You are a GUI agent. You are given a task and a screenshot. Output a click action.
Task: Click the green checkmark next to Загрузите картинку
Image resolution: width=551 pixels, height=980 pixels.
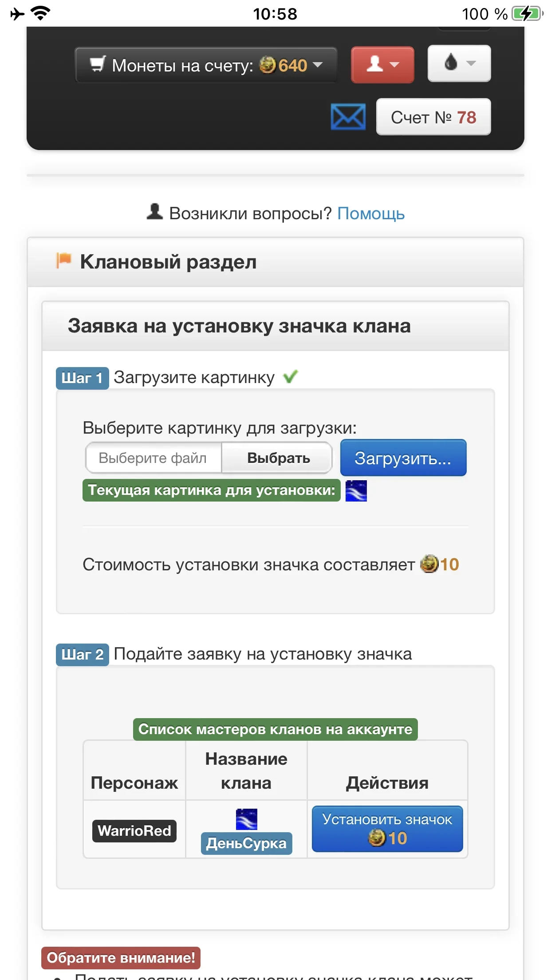pos(291,377)
